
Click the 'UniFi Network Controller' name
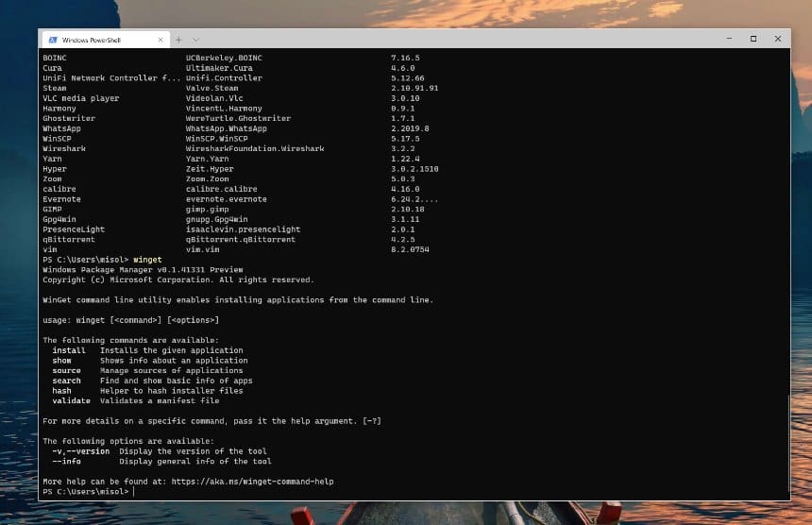(x=111, y=78)
